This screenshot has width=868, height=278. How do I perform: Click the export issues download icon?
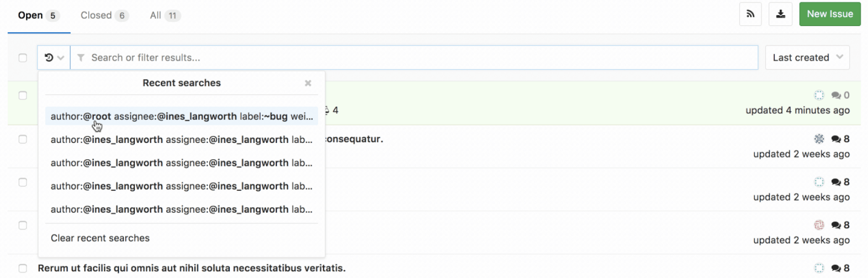click(780, 15)
